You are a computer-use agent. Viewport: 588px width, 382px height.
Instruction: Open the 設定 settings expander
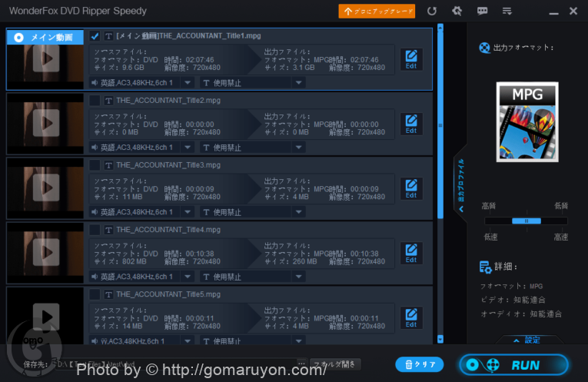[527, 340]
